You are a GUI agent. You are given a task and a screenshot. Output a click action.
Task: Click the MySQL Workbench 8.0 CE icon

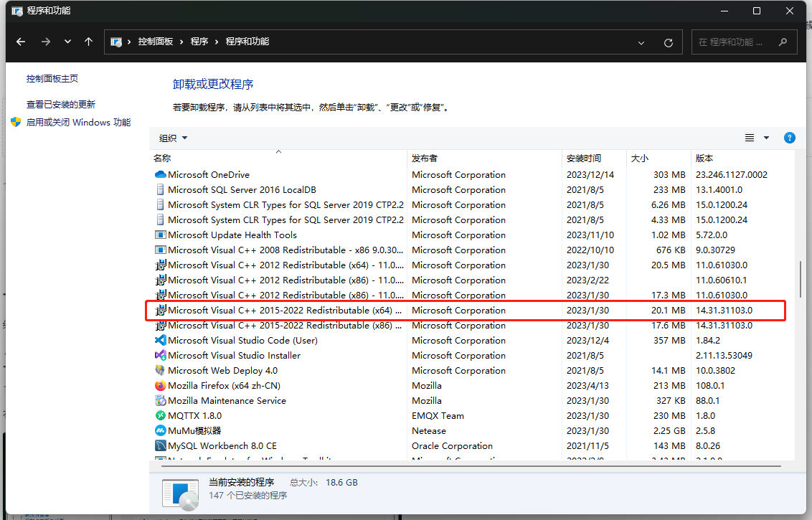point(161,445)
